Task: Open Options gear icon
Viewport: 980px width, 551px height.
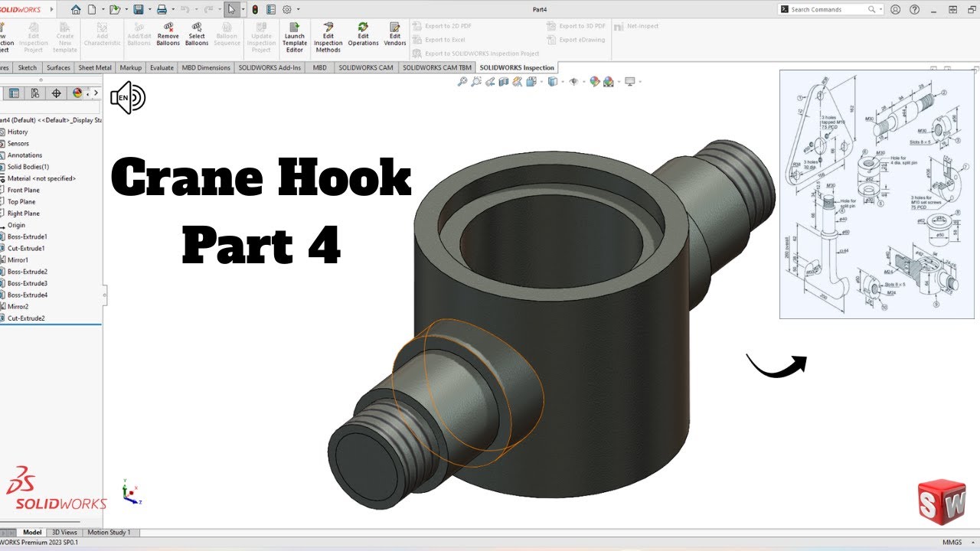Action: [287, 9]
